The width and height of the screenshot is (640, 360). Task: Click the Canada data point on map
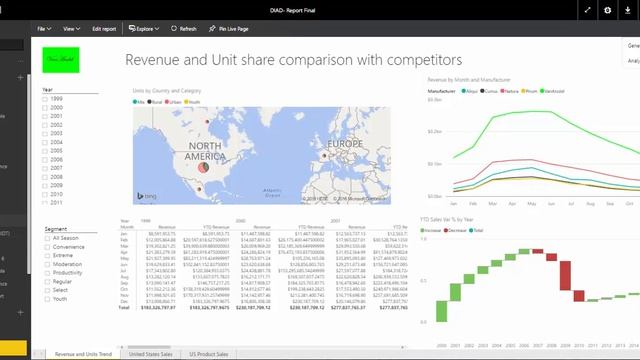207,121
